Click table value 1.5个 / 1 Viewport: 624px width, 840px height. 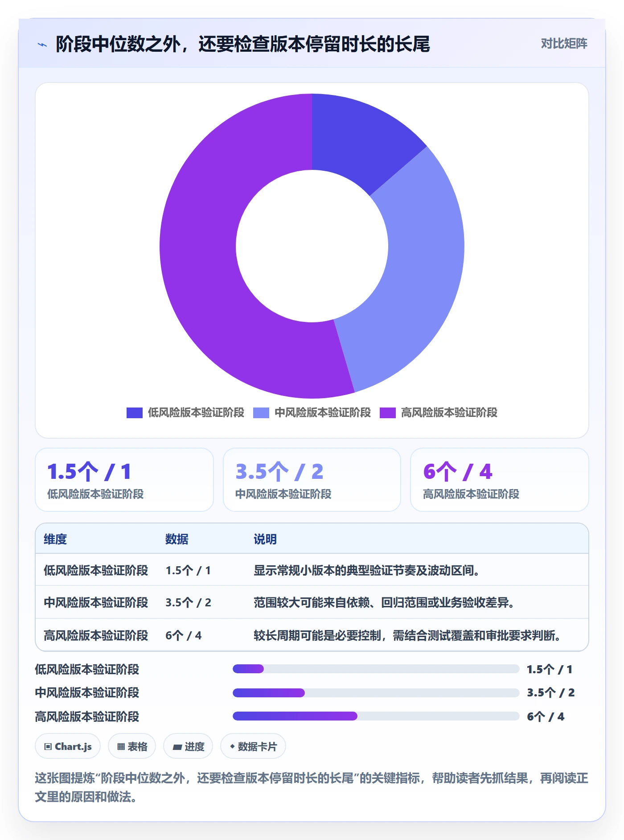tap(188, 570)
